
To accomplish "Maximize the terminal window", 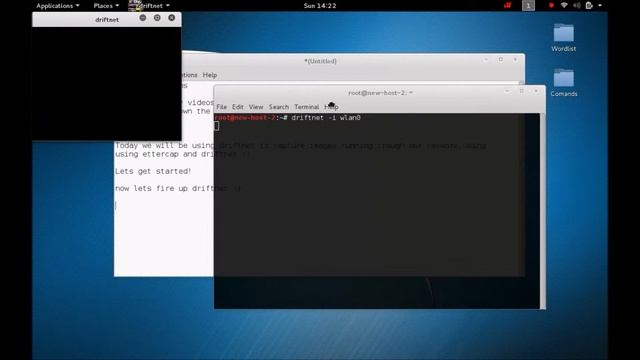I will 522,91.
